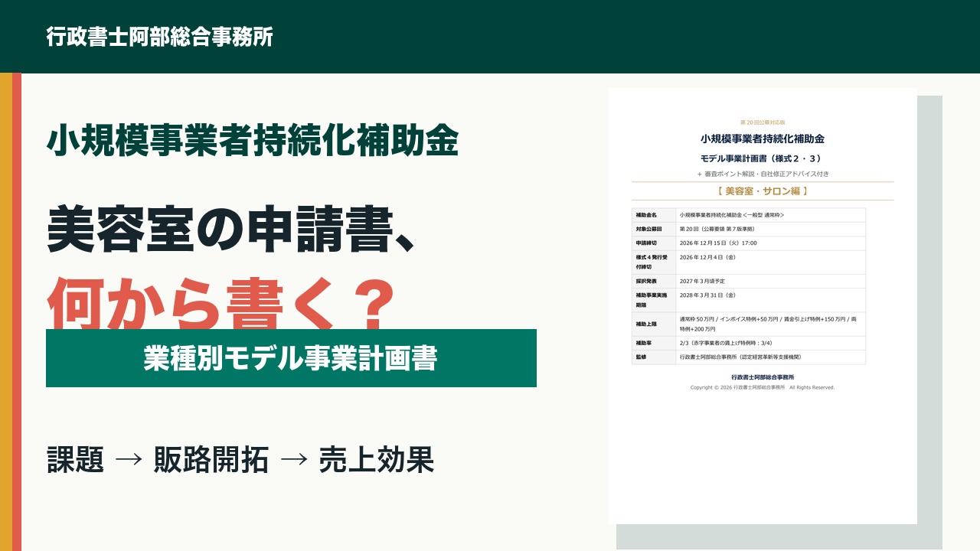Image resolution: width=980 pixels, height=551 pixels.
Task: Click the gold '【 美容室・サロン編 】' label
Action: (x=763, y=191)
